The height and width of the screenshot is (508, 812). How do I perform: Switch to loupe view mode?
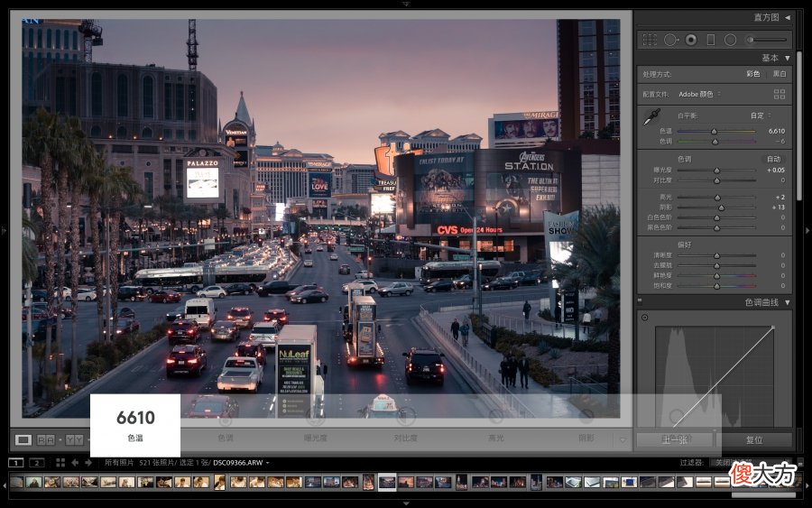[x=23, y=439]
